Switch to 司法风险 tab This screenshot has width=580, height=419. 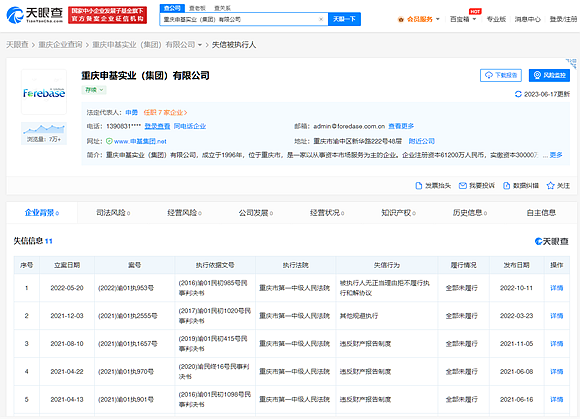point(113,213)
